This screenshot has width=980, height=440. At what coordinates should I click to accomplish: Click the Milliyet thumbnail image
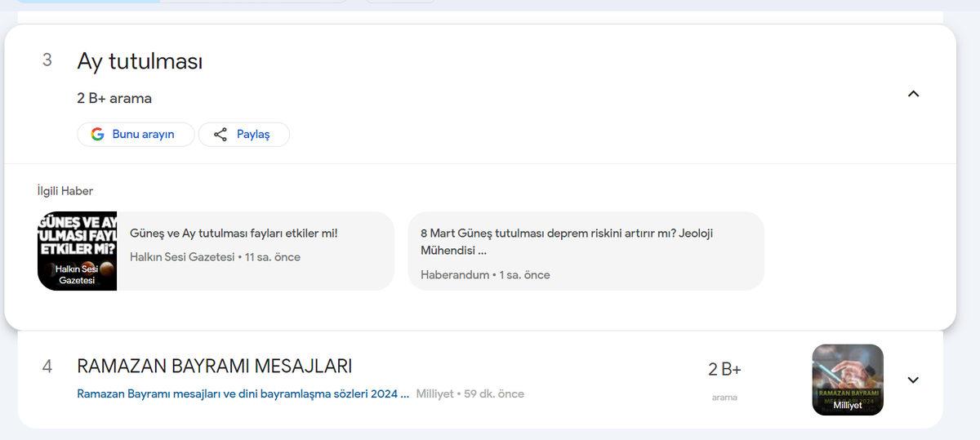pos(848,380)
